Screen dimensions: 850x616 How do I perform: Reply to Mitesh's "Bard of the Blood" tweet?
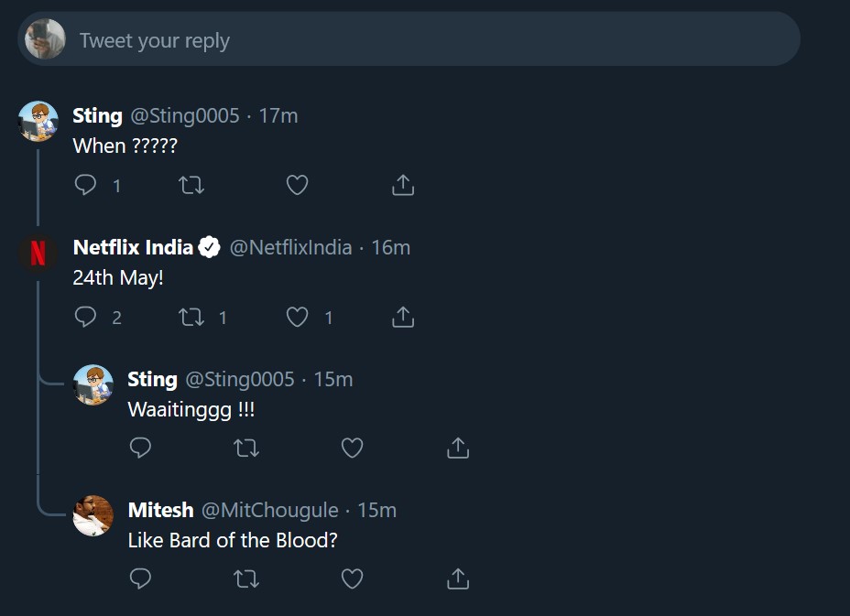click(140, 578)
